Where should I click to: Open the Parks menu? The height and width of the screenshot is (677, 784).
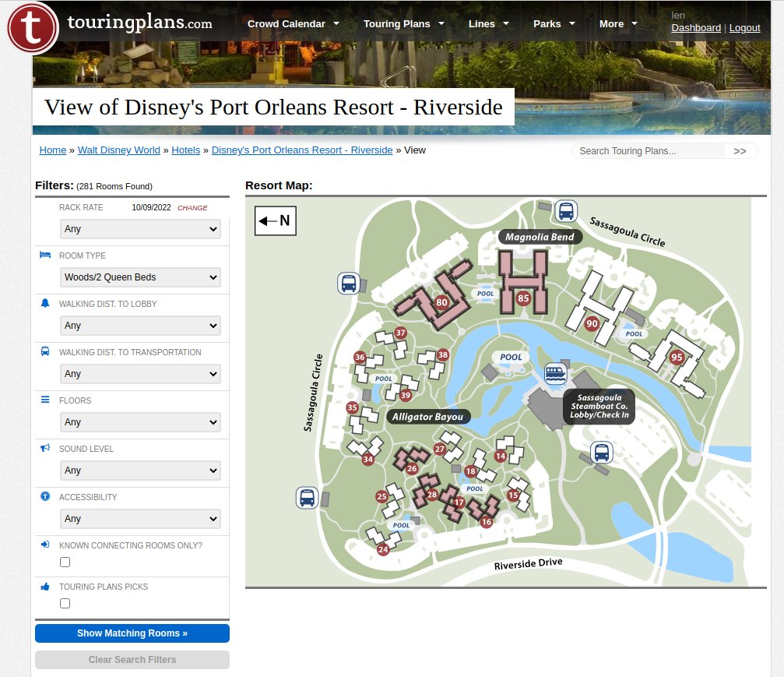(554, 24)
